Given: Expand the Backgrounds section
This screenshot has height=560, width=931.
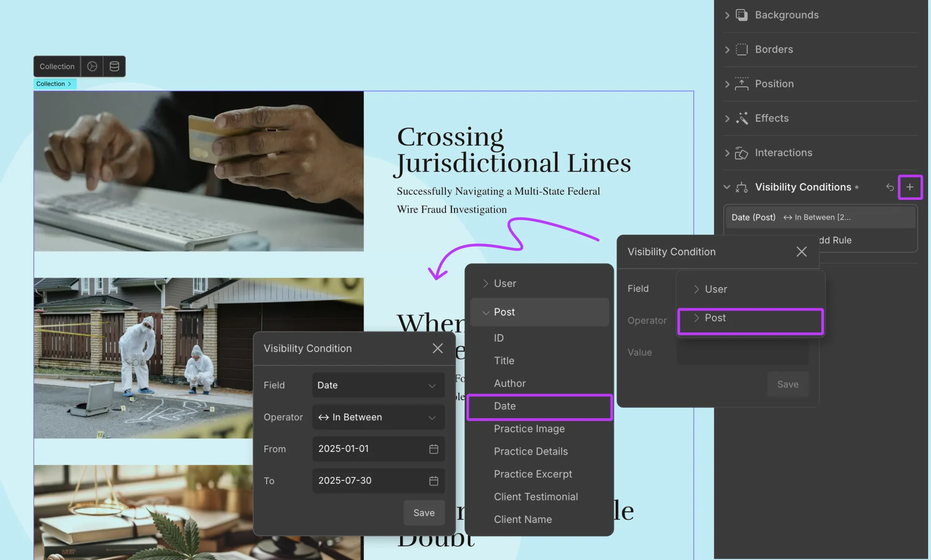Looking at the screenshot, I should pos(727,15).
